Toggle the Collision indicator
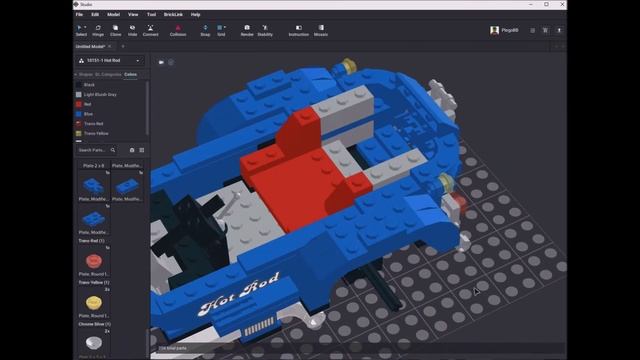Image resolution: width=640 pixels, height=360 pixels. [178, 31]
